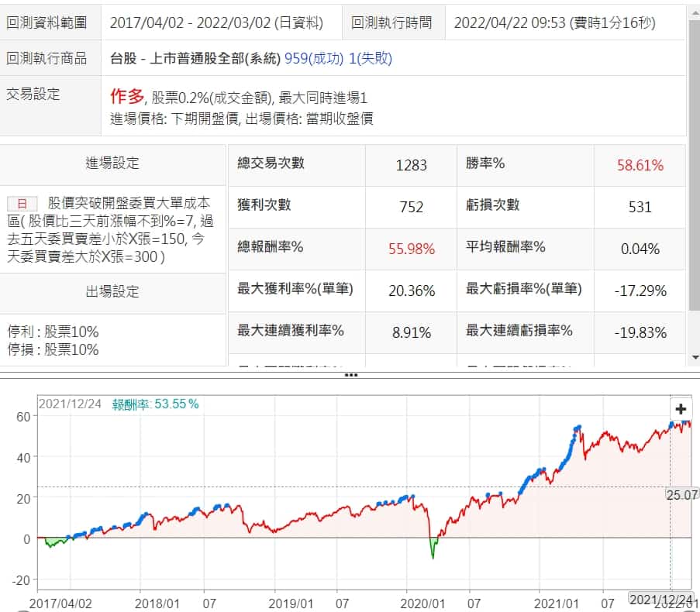
Task: Click the plus button on the chart
Action: coord(681,409)
